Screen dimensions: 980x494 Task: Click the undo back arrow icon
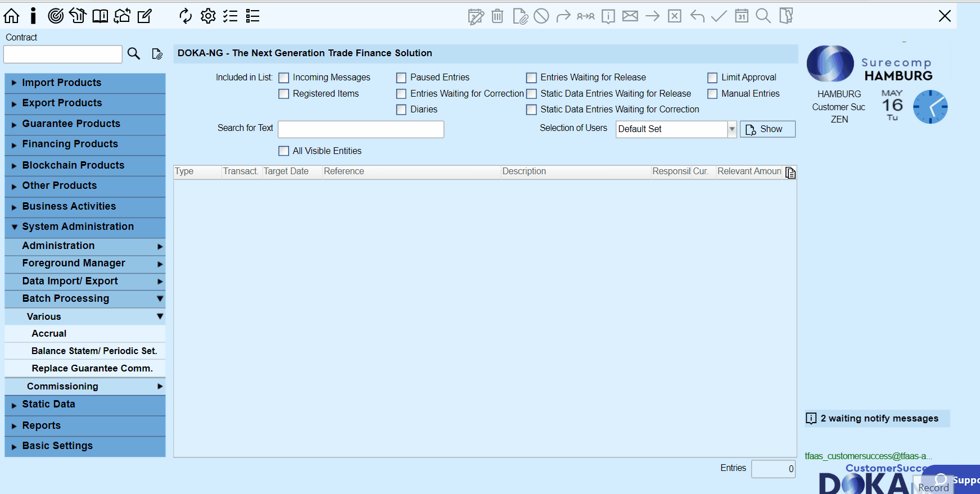pyautogui.click(x=697, y=16)
